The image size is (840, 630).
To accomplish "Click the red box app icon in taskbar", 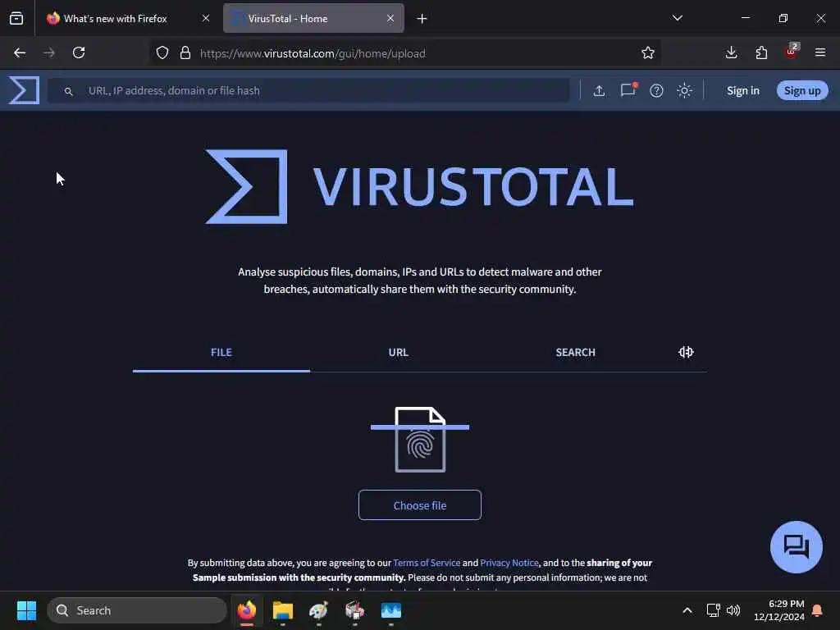I will 354,610.
